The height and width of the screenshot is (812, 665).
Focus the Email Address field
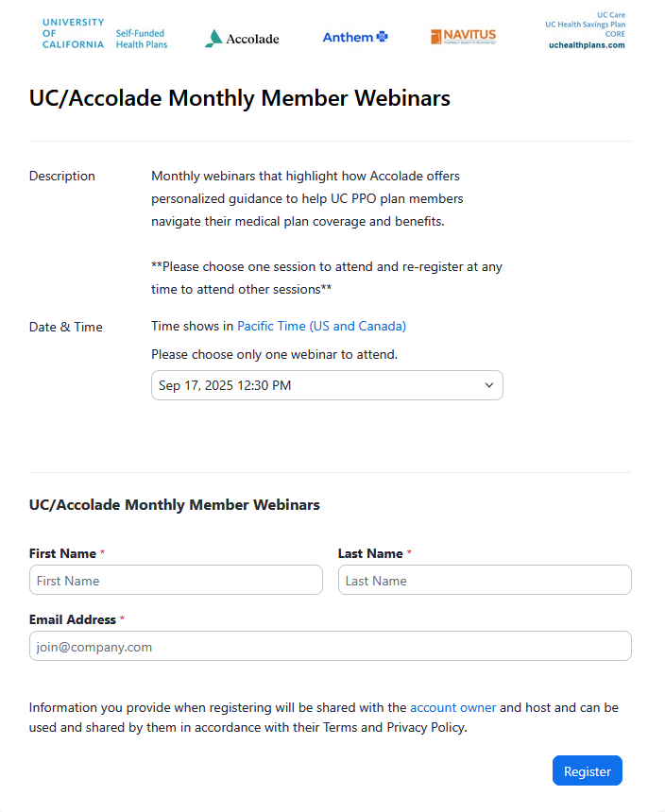click(330, 646)
